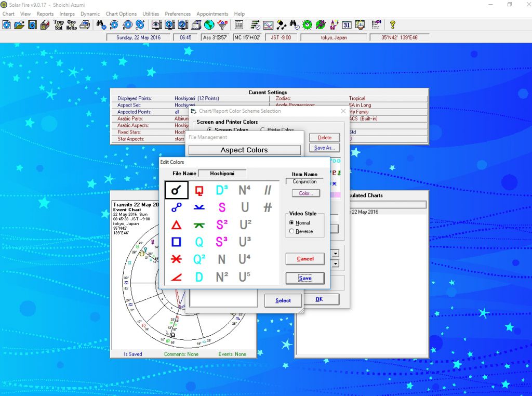This screenshot has width=532, height=396.
Task: Click the Trop/Sid zodiac toolbar icon
Action: [x=59, y=24]
